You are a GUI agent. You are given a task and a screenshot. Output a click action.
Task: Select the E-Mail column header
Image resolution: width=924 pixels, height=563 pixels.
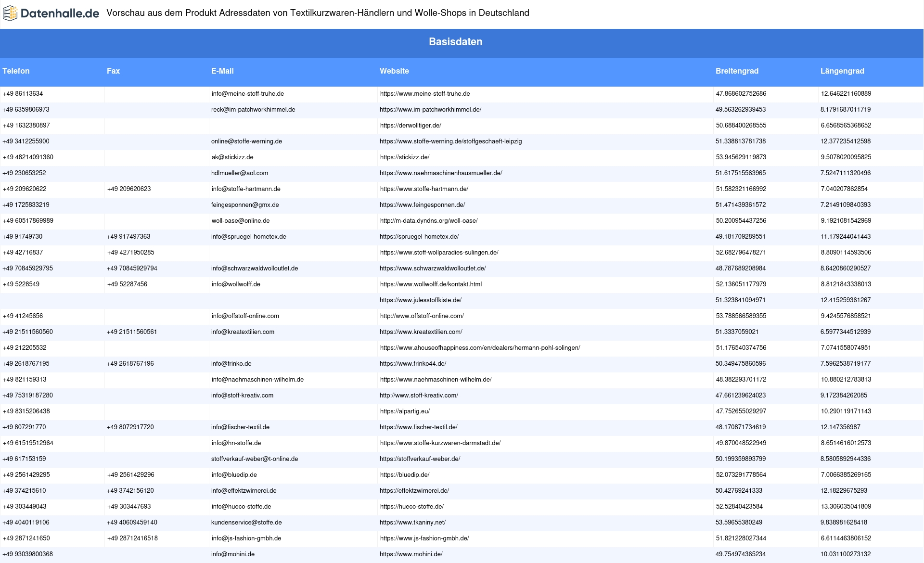222,71
